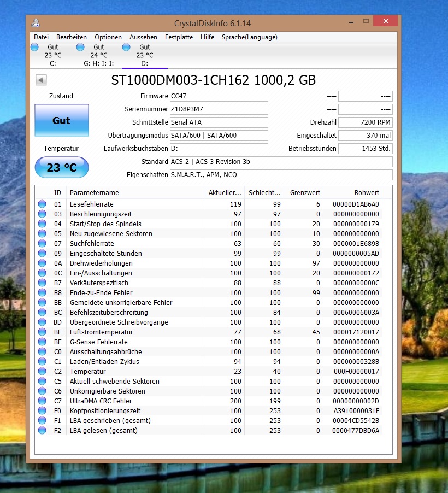
Task: Open the Festplatte menu
Action: (179, 37)
